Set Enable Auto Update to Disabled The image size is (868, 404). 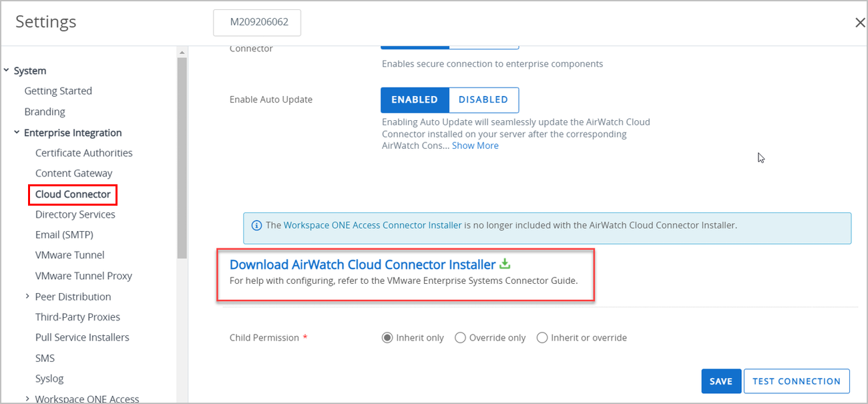(x=483, y=99)
